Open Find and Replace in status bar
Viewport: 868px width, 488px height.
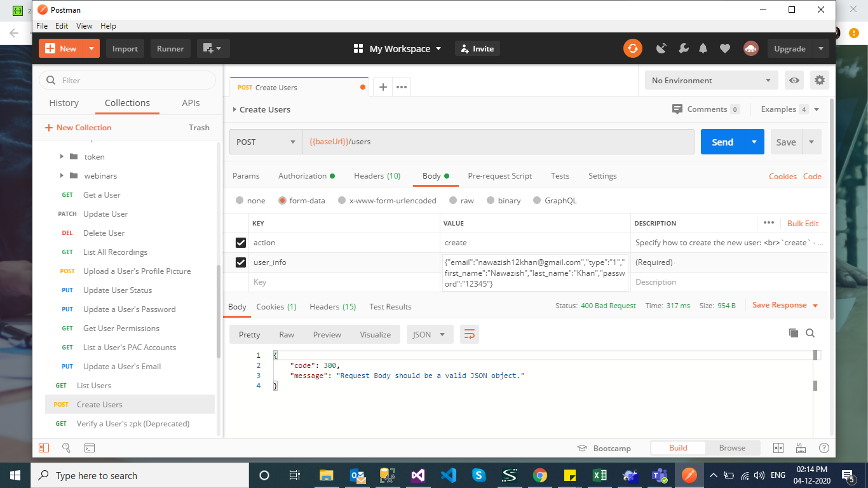pos(66,448)
